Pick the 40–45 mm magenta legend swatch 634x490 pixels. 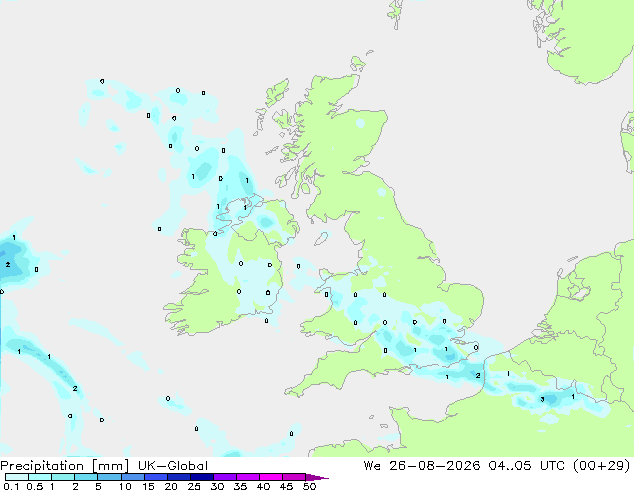(271, 477)
